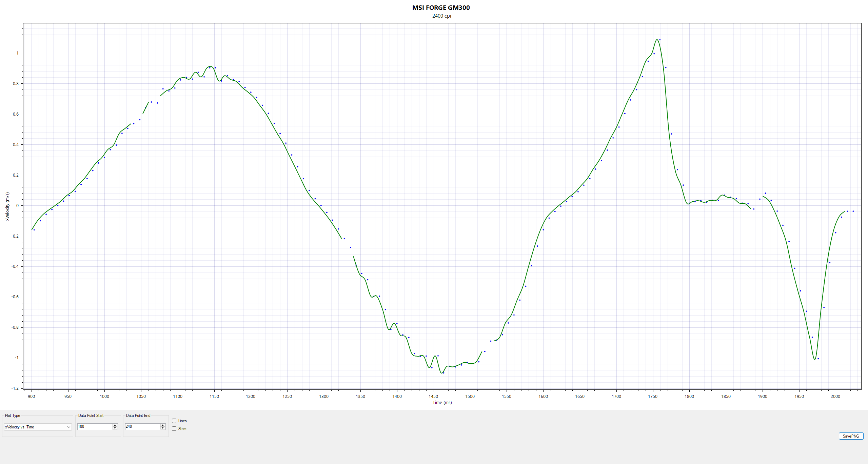This screenshot has height=464, width=868.
Task: Decrease Data Point Start with down arrow
Action: point(115,428)
